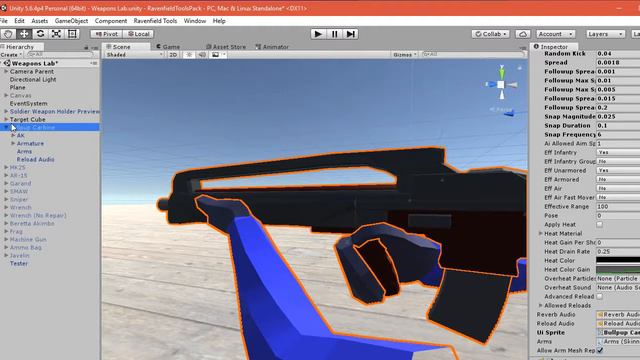
Task: Switch to the Asset Store tab
Action: (226, 47)
